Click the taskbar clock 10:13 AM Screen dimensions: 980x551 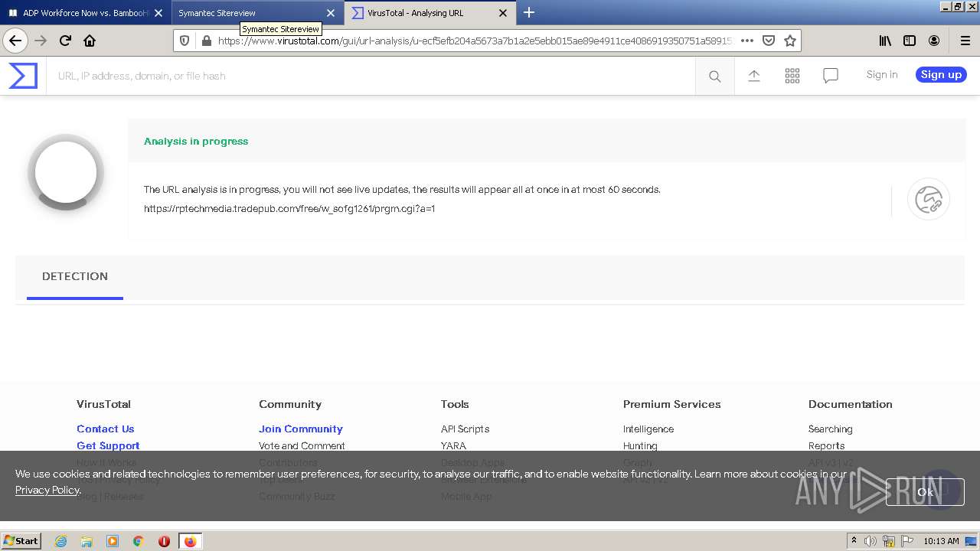pyautogui.click(x=941, y=541)
